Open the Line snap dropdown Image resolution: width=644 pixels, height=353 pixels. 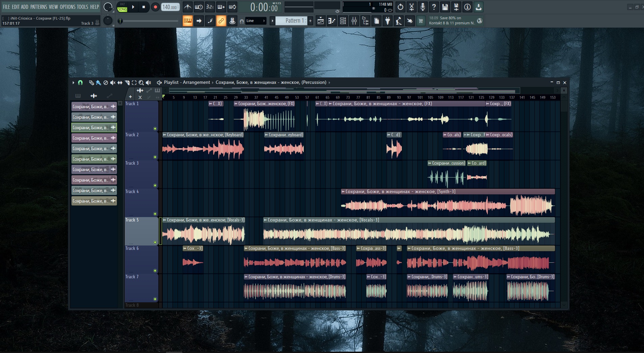[255, 21]
